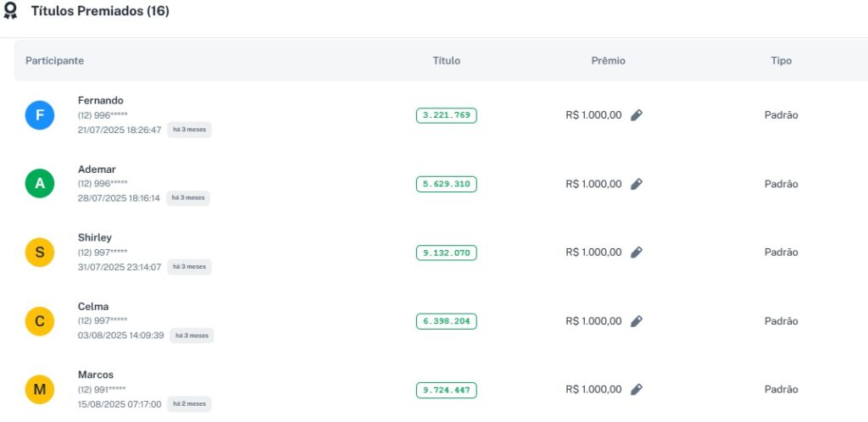Edit Fernando's prize with the pencil icon
Viewport: 868px width, 422px height.
[x=637, y=115]
